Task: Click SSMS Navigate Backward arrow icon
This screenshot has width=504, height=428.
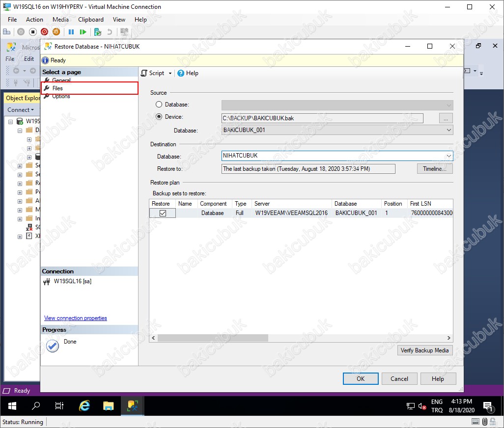Action: 16,71
